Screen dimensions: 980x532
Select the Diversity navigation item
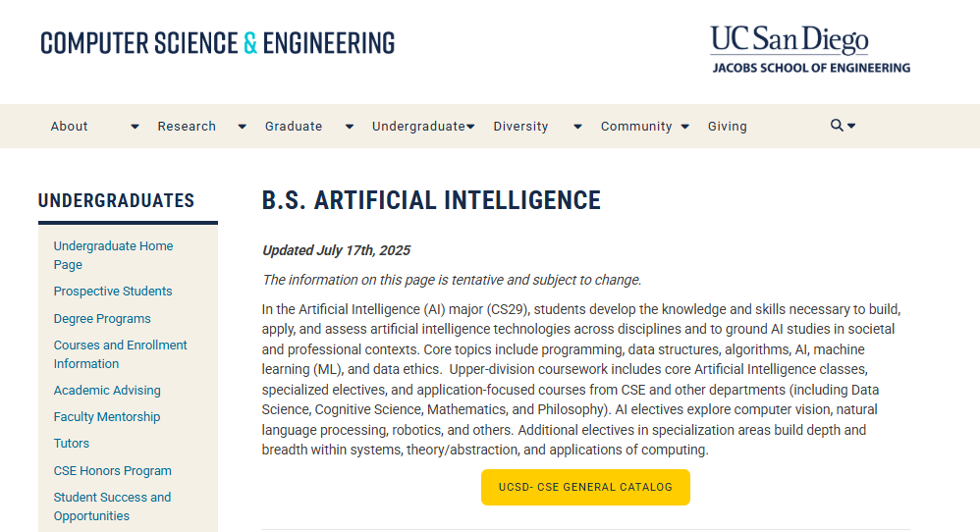(520, 127)
